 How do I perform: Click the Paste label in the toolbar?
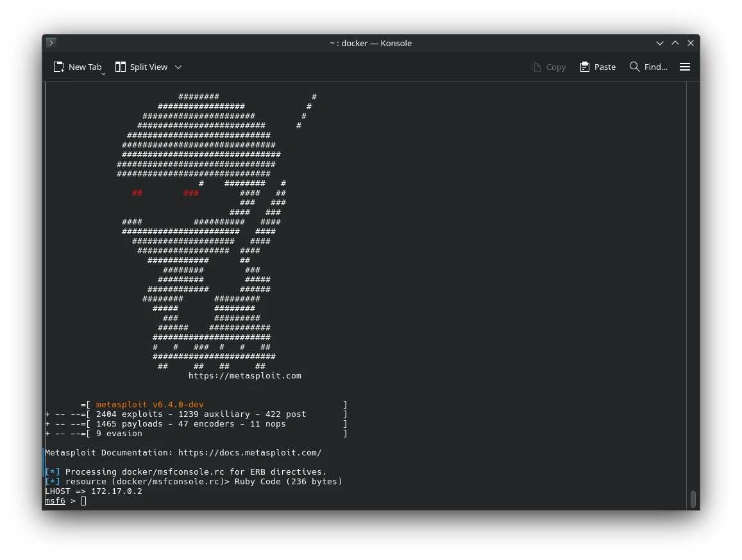605,67
